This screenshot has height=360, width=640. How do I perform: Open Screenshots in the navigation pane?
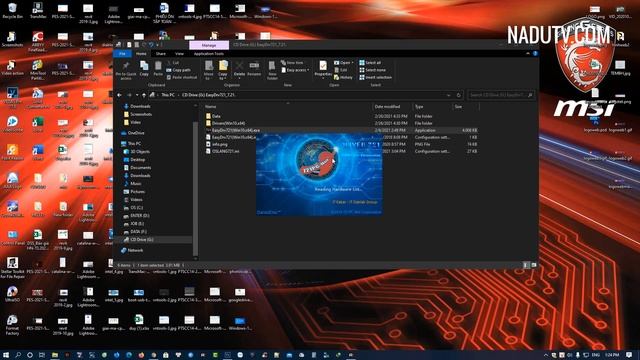(141, 114)
